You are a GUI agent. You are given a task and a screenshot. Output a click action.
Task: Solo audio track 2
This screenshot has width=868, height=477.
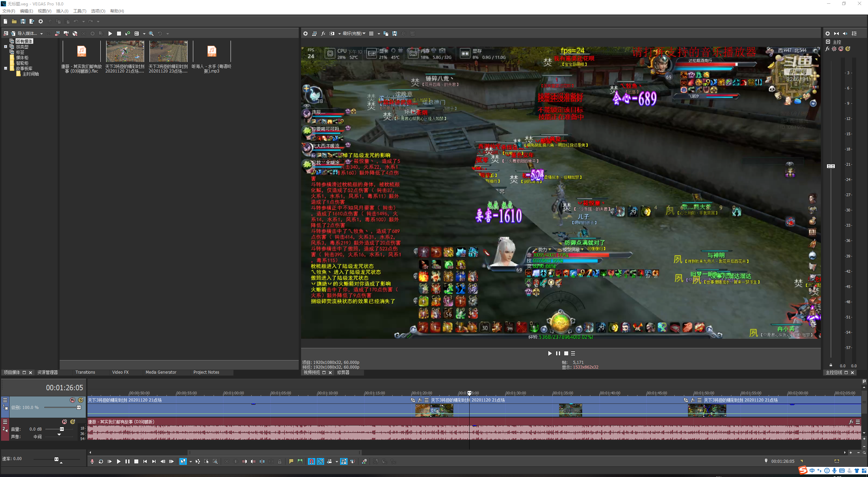point(73,422)
